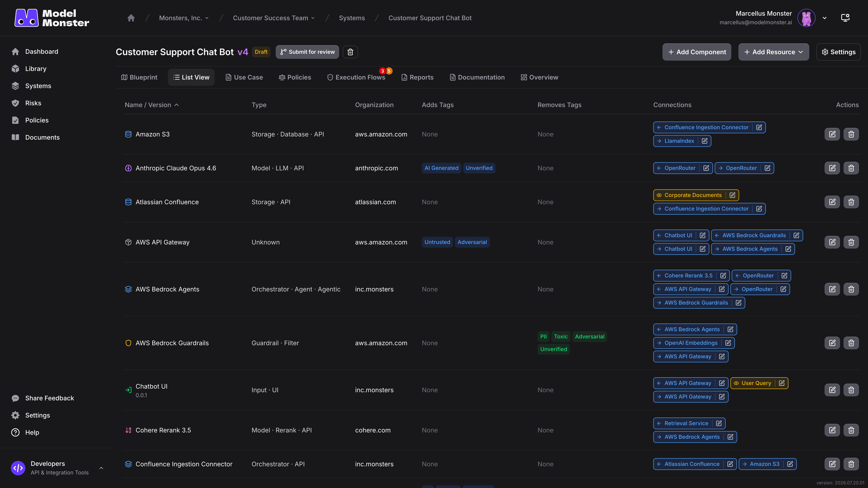Switch to Documentation tab
Image resolution: width=868 pixels, height=488 pixels.
[x=477, y=77]
